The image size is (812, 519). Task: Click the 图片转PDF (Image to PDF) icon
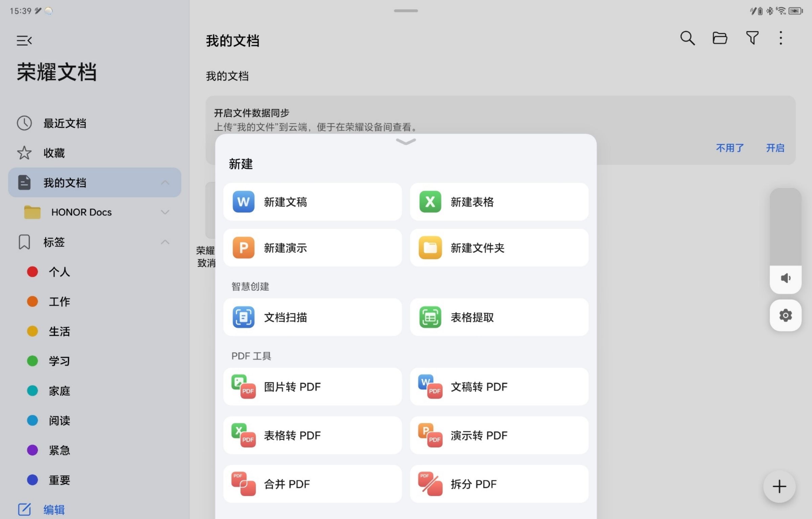coord(243,387)
